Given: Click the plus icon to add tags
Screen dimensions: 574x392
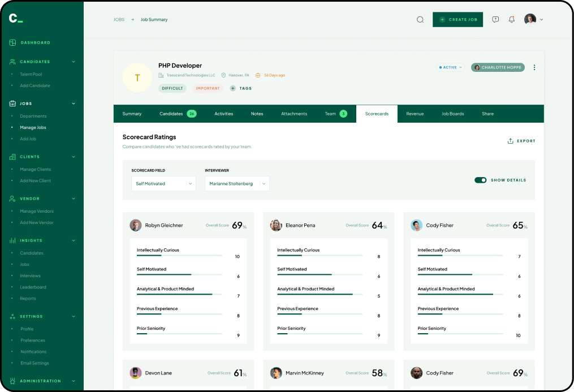Looking at the screenshot, I should pos(232,88).
